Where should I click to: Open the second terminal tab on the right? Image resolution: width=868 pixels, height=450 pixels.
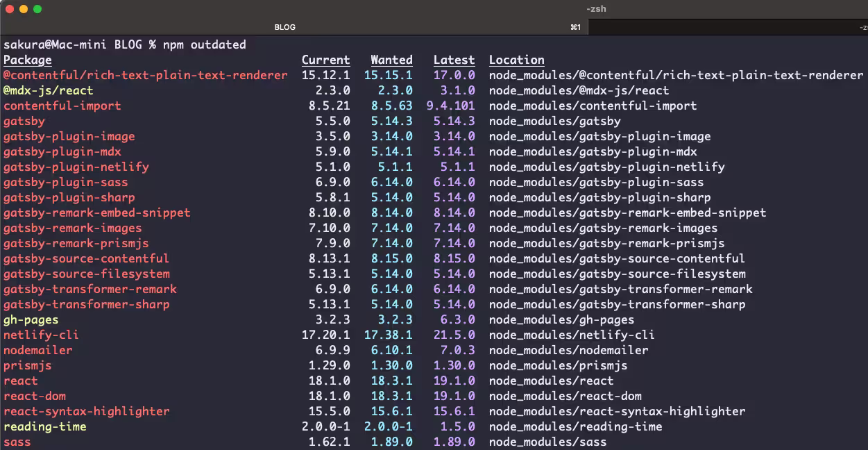pos(728,27)
